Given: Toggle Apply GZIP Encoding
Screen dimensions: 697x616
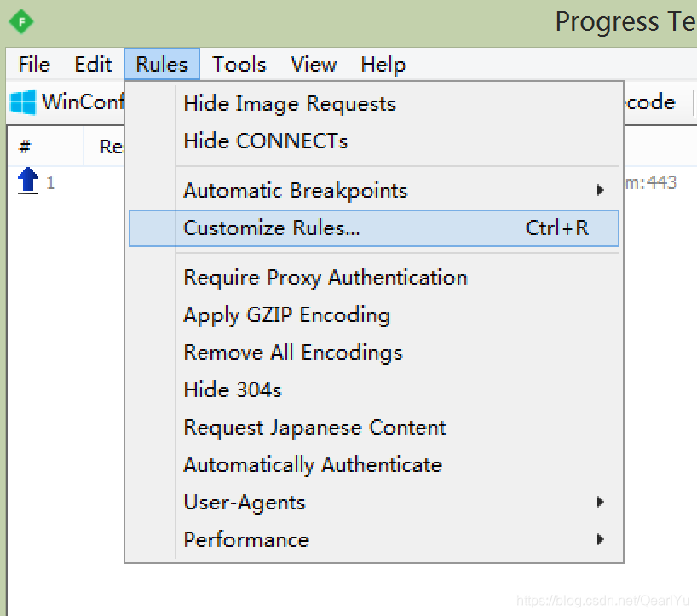Looking at the screenshot, I should pyautogui.click(x=374, y=315).
